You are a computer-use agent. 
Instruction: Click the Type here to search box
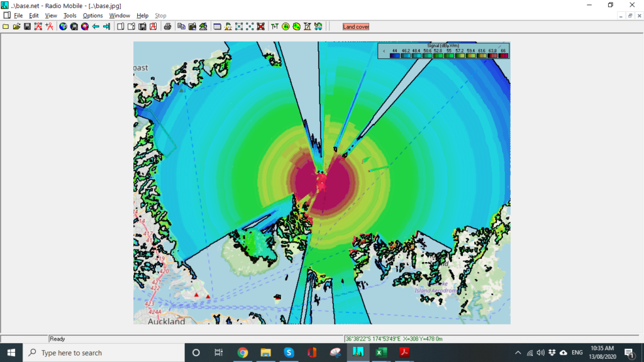point(104,353)
